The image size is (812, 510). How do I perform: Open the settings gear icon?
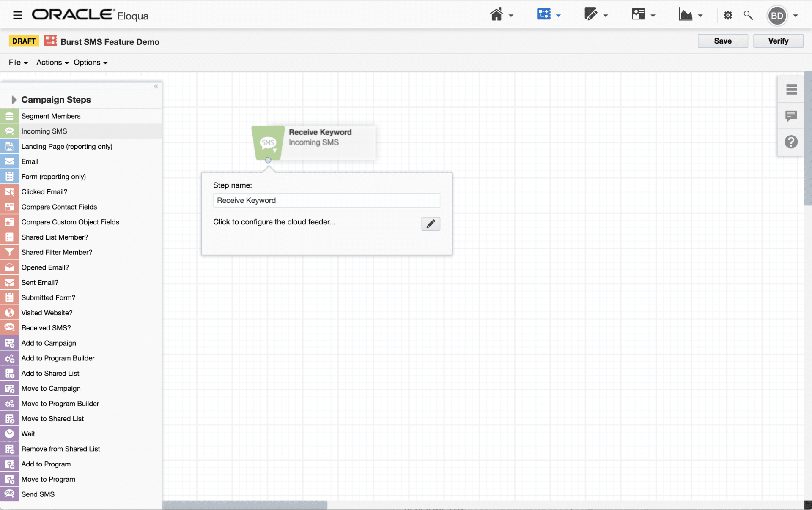728,15
